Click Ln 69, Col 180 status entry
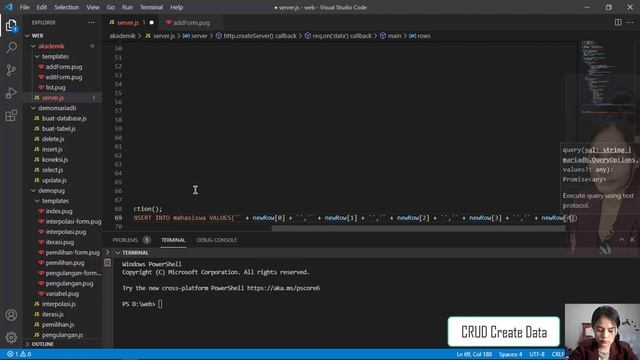This screenshot has width=640, height=360. coord(474,354)
